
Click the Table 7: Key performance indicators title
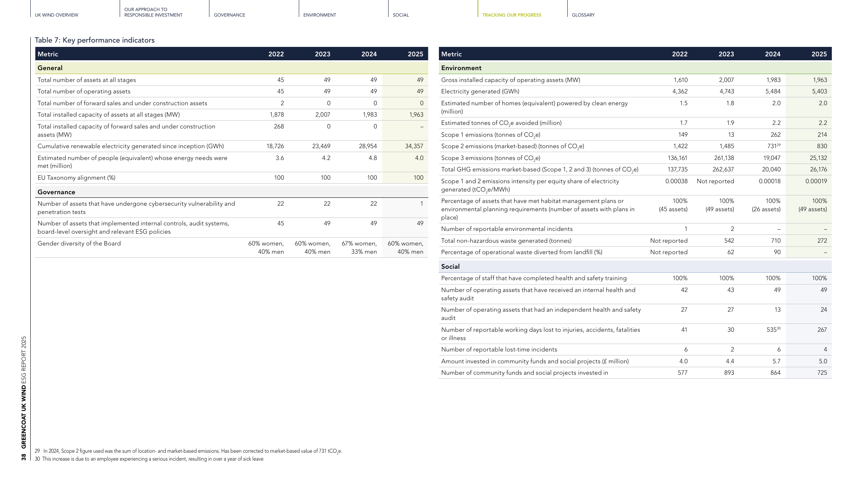pos(94,40)
